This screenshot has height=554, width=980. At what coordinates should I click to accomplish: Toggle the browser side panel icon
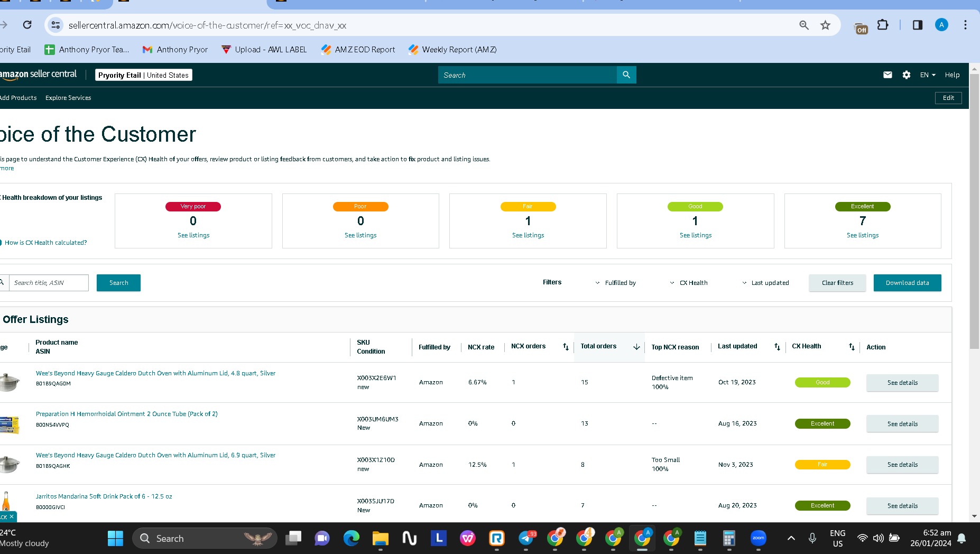(x=918, y=25)
